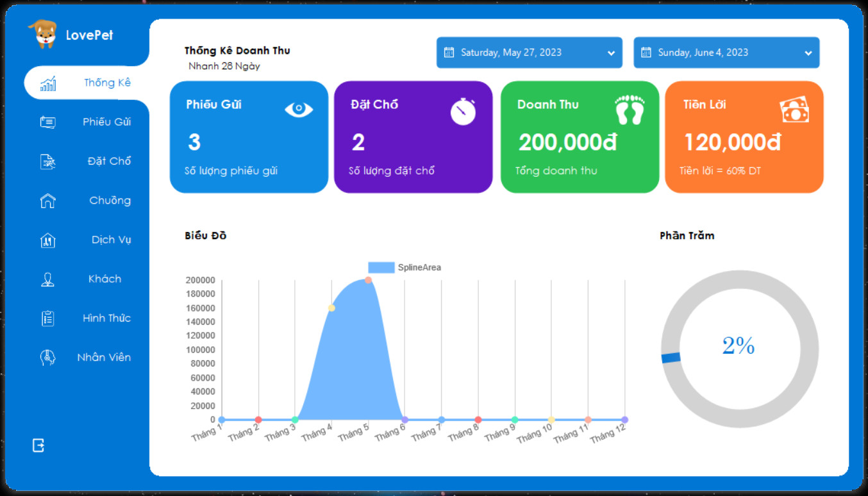Open the Dịch Vụ service icon
Image resolution: width=868 pixels, height=496 pixels.
(48, 240)
